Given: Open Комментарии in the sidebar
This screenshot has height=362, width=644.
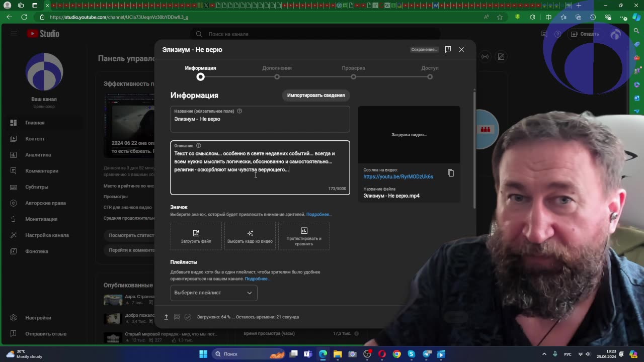Looking at the screenshot, I should 43,171.
